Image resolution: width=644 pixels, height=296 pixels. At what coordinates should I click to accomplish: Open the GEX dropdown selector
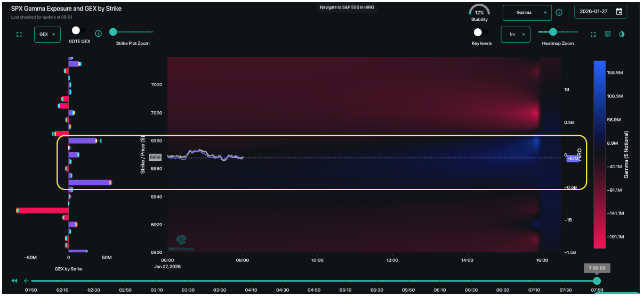pos(47,34)
